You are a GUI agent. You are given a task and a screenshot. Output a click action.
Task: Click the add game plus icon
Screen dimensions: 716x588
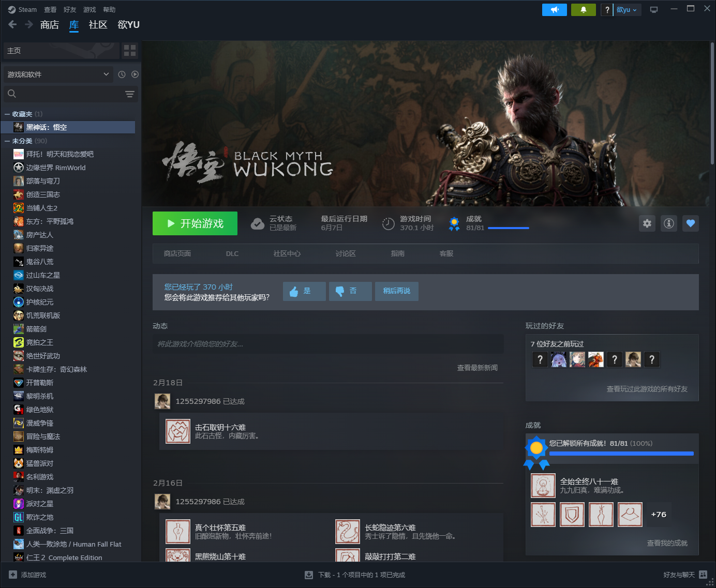(13, 575)
